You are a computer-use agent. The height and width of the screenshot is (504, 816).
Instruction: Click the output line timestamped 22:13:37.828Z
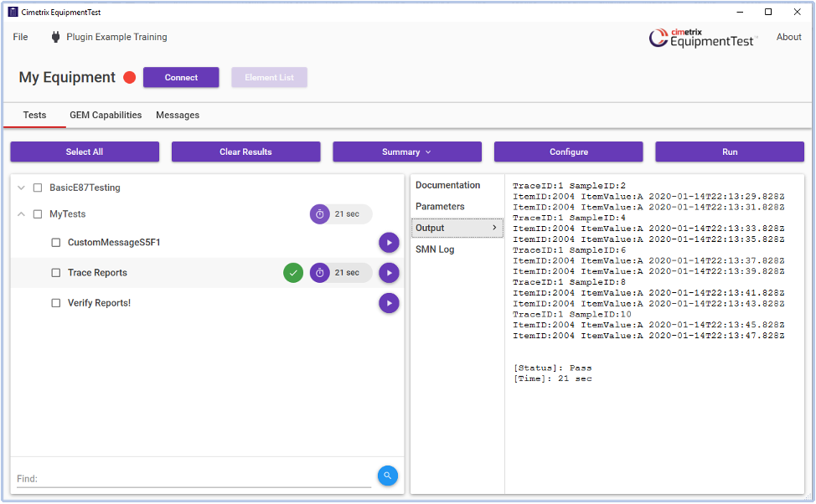tap(648, 261)
